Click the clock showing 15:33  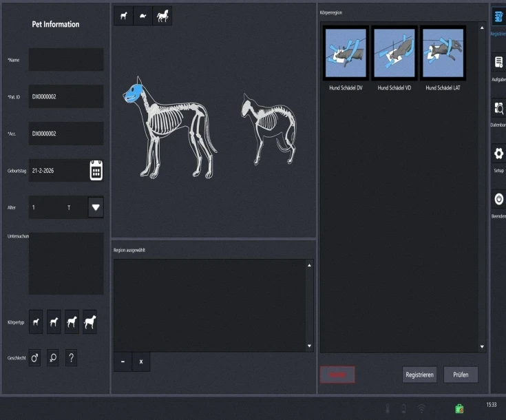tap(492, 404)
